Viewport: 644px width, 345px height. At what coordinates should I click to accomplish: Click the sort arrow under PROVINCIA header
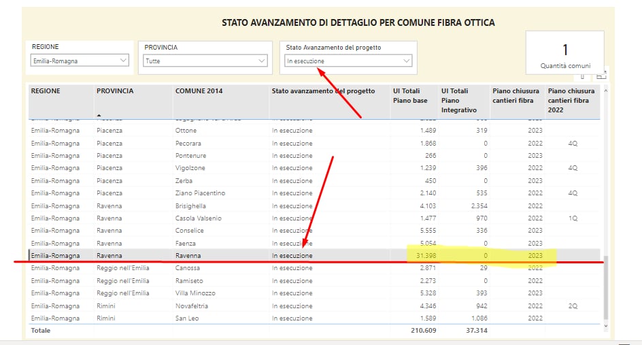click(x=99, y=116)
